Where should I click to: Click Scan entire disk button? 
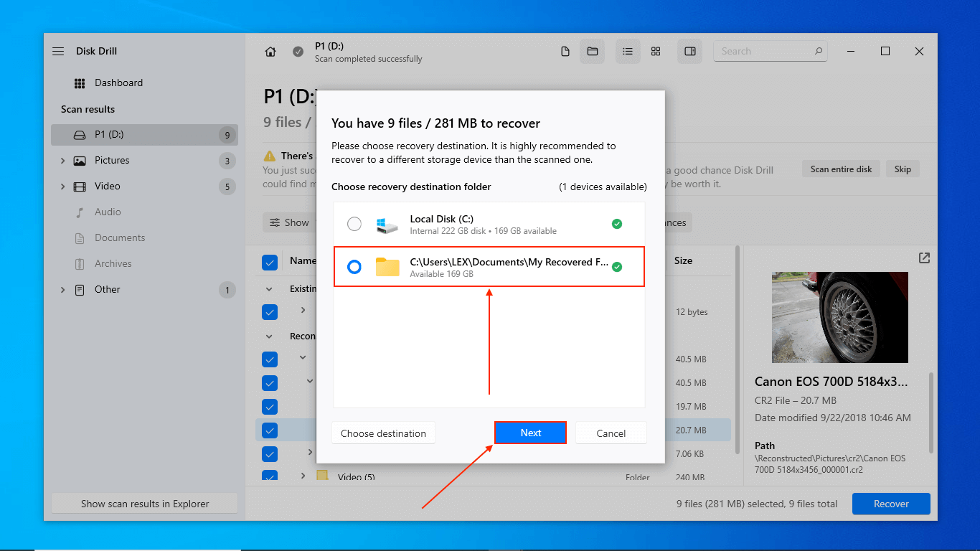click(841, 169)
